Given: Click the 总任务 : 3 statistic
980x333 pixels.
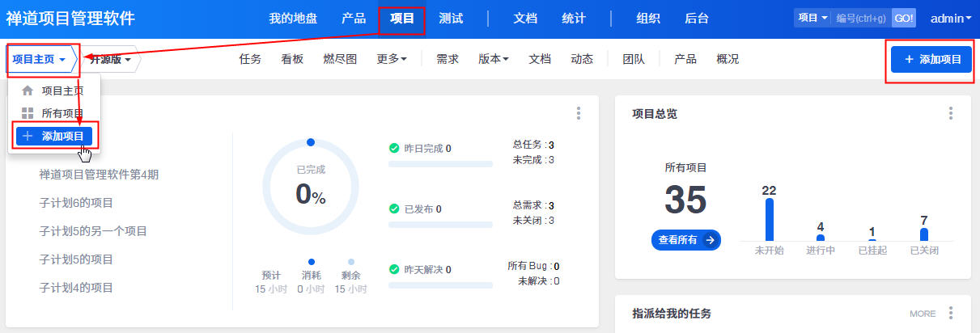Looking at the screenshot, I should click(533, 145).
